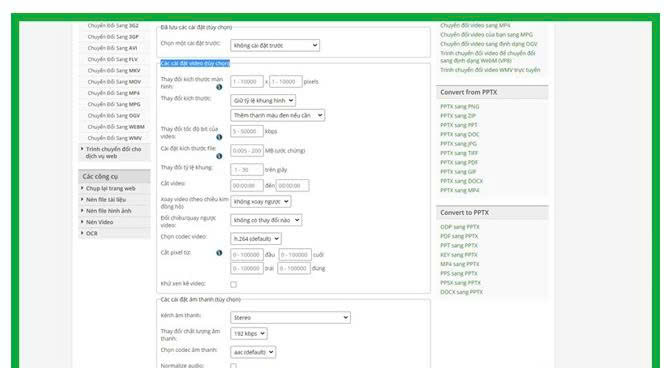Open 'Nén file hình ảnh' tool
Viewport: 664px width, 368px height.
tap(108, 211)
